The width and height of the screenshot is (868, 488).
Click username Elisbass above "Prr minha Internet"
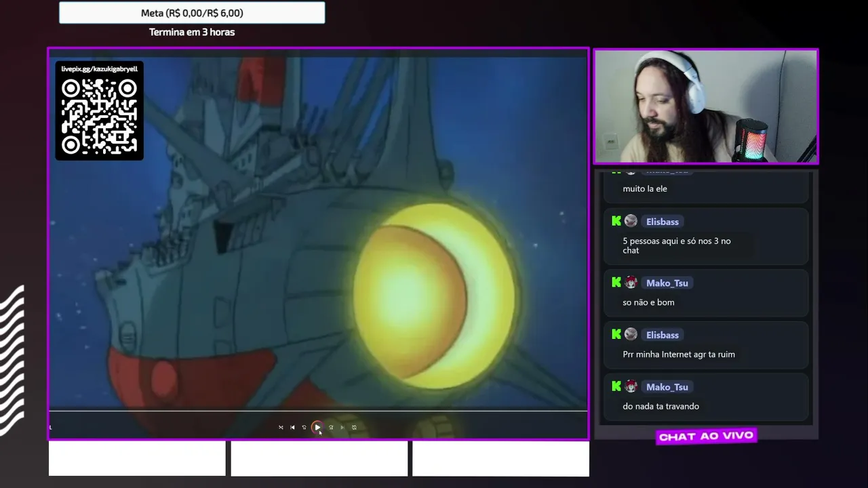pos(663,335)
